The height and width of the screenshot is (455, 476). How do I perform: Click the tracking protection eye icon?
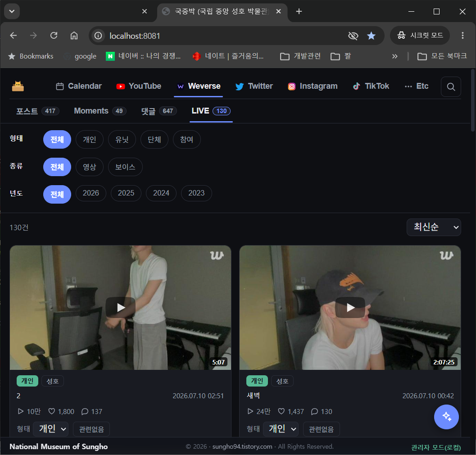point(353,36)
